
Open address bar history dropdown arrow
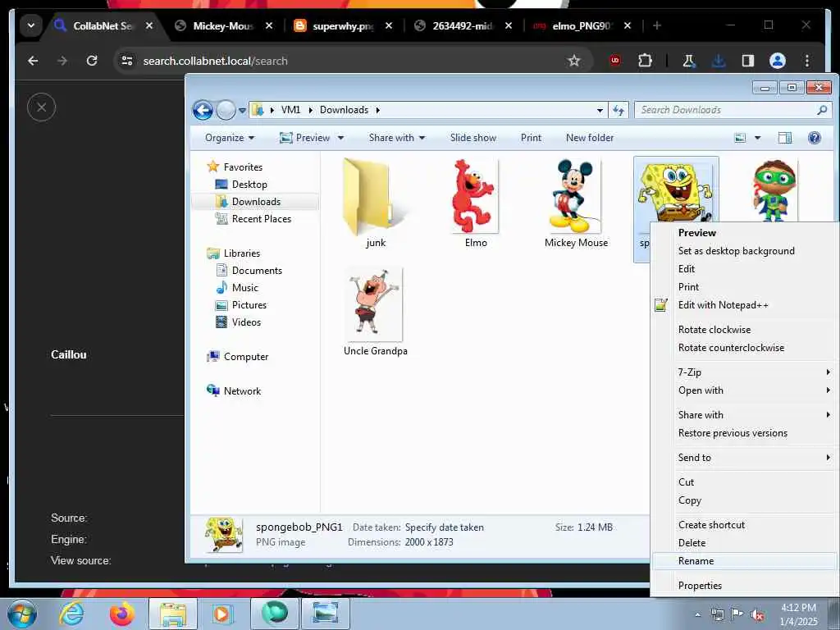[600, 111]
